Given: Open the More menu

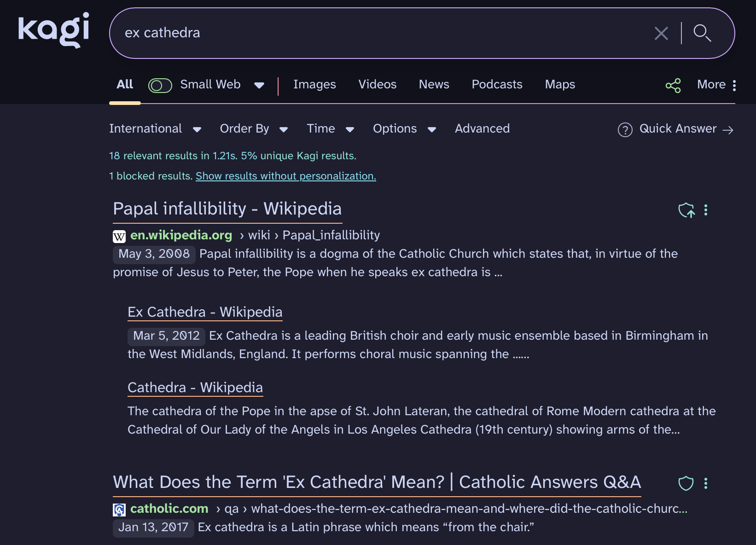Looking at the screenshot, I should (x=716, y=85).
